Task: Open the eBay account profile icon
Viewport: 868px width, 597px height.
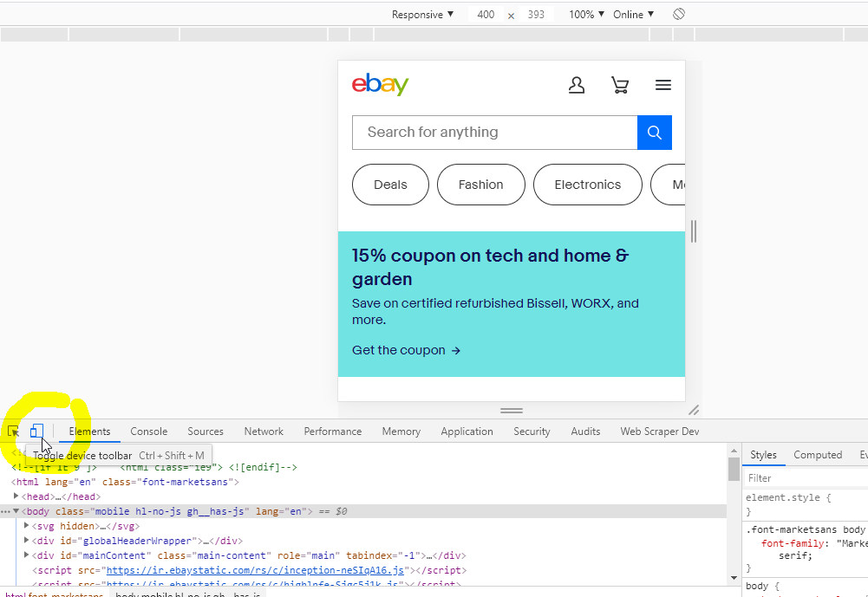Action: point(576,85)
